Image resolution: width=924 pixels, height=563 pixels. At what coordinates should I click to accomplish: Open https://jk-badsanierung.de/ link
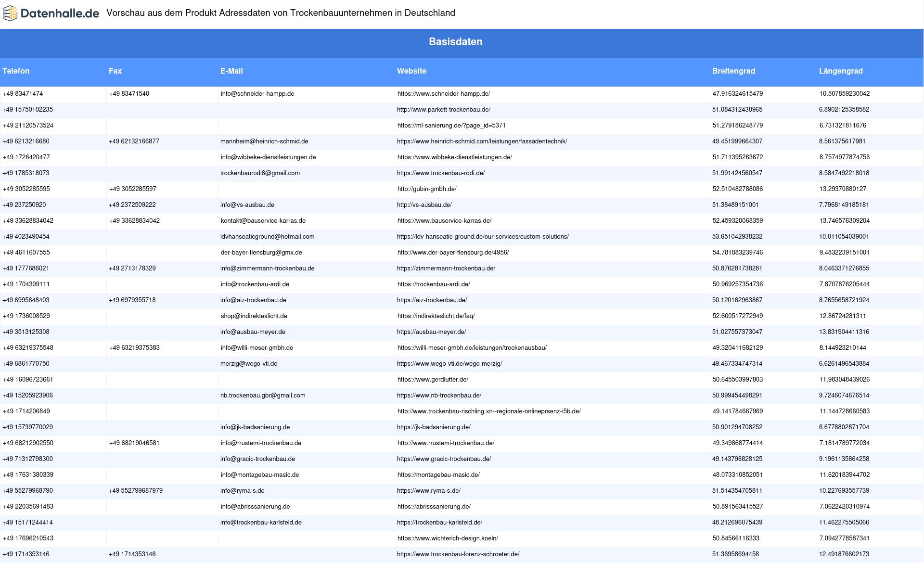point(434,427)
